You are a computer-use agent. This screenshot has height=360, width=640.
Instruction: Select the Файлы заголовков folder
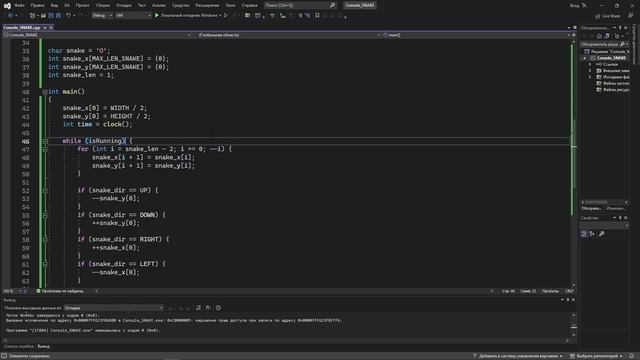(613, 83)
